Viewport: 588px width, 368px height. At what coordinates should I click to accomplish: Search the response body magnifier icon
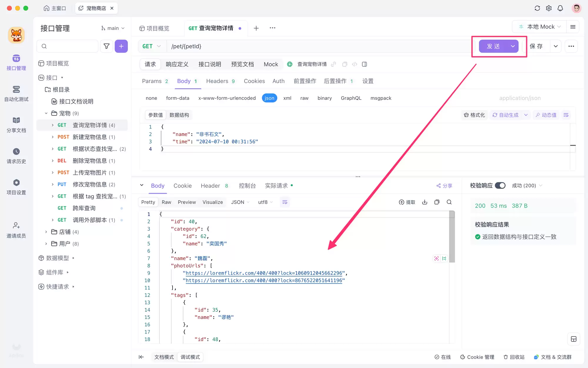[x=449, y=202]
